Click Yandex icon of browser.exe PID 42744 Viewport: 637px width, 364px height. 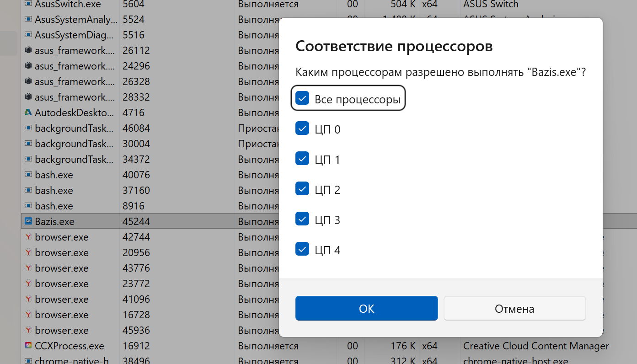tap(28, 237)
